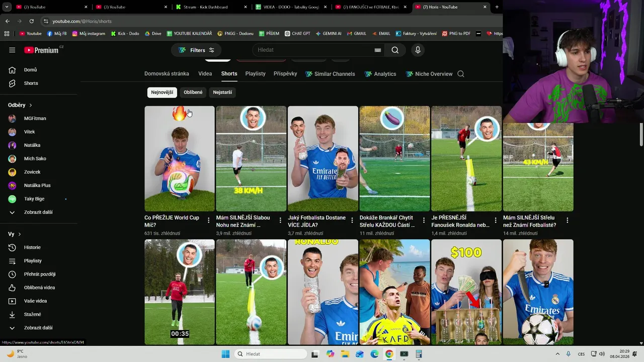Expand the Odběry section chevron
644x362 pixels.
(x=31, y=105)
